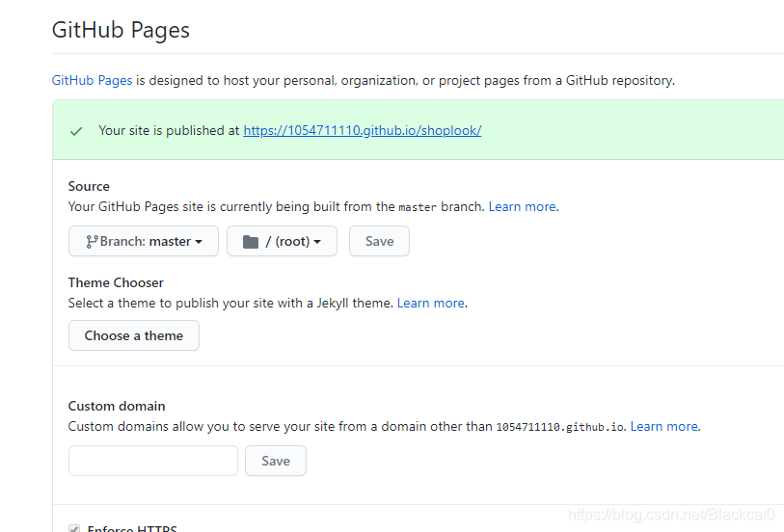Select the Custom domain heading text
Screen dimensions: 784x532
click(117, 406)
